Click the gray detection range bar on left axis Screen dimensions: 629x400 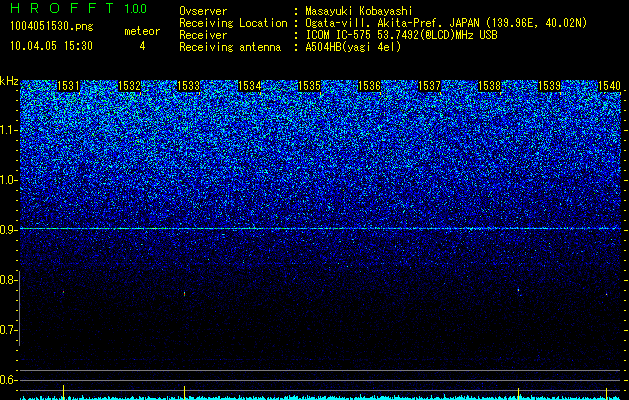pos(20,308)
